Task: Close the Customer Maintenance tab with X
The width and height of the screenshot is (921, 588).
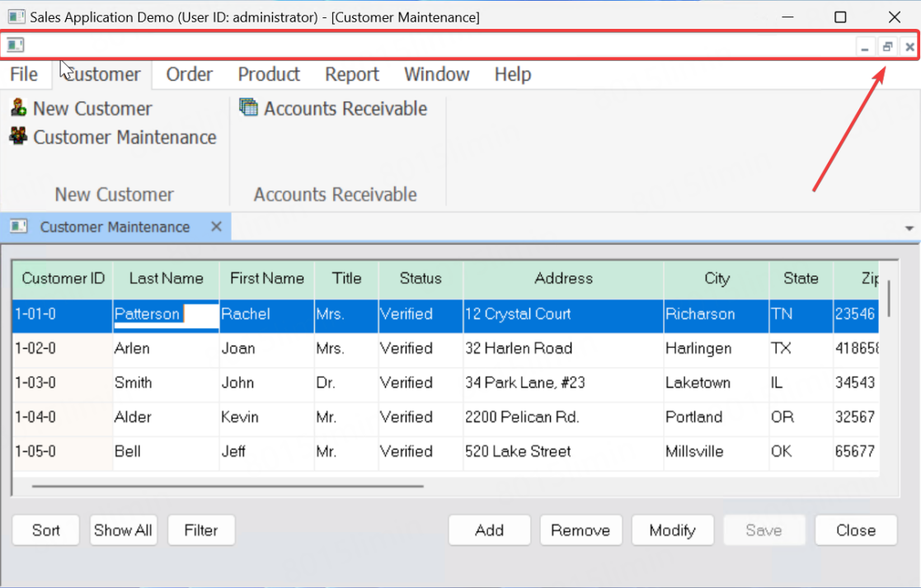Action: tap(216, 227)
